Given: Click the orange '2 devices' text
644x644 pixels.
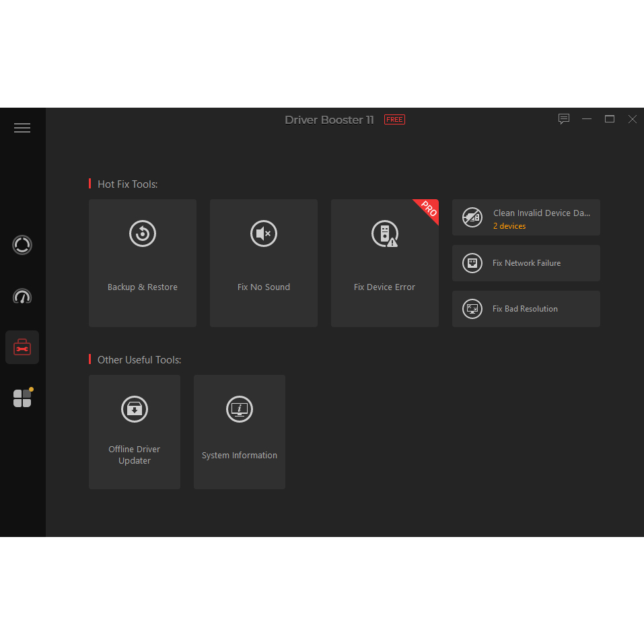Looking at the screenshot, I should pyautogui.click(x=509, y=226).
